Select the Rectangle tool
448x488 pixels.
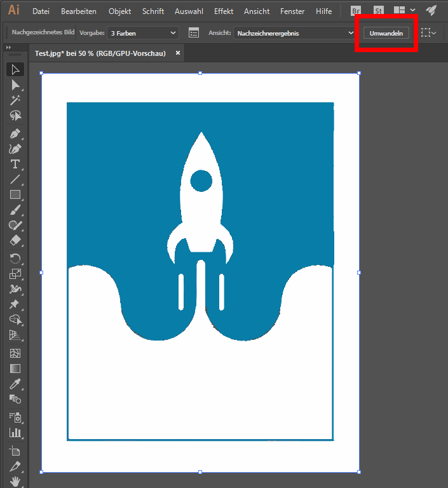point(15,195)
